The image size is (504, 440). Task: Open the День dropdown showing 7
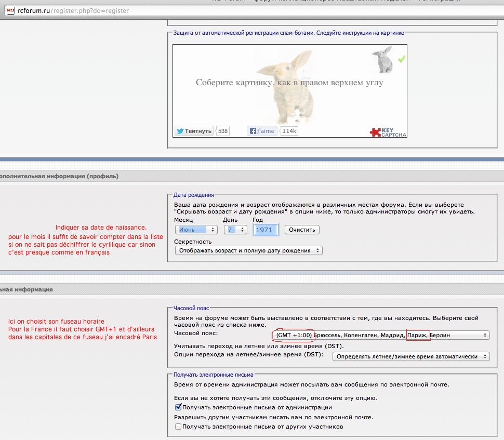tap(234, 230)
